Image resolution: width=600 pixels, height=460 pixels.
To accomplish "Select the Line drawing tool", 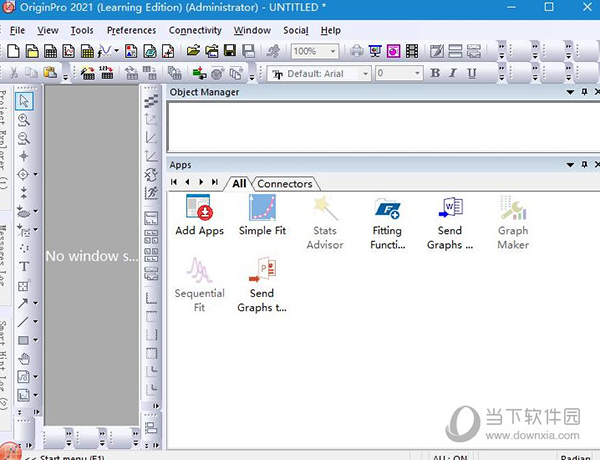I will (x=23, y=321).
